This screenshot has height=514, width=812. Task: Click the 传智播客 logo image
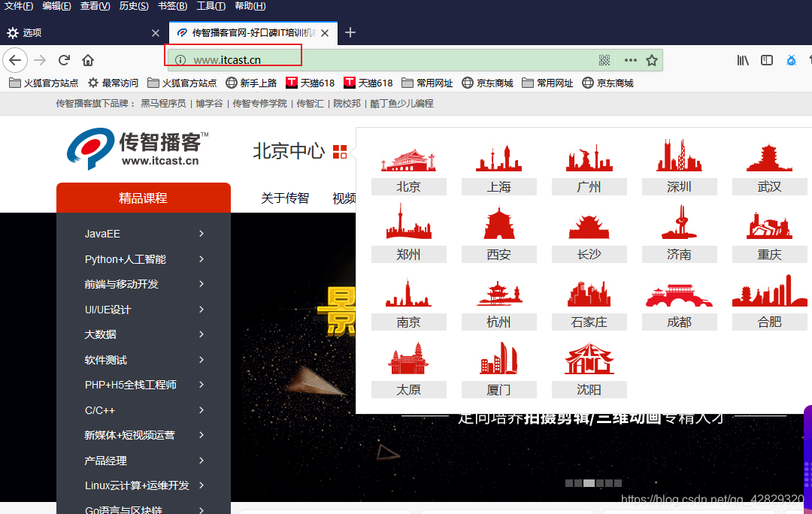click(138, 149)
